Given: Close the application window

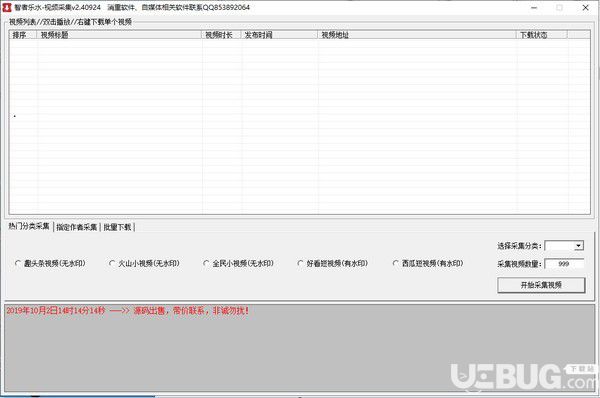Looking at the screenshot, I should pos(585,8).
